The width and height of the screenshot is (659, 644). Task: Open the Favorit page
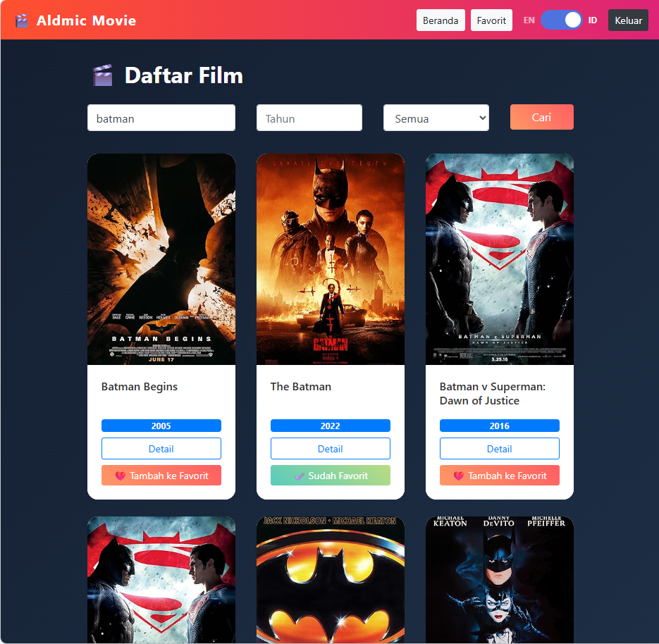tap(491, 20)
